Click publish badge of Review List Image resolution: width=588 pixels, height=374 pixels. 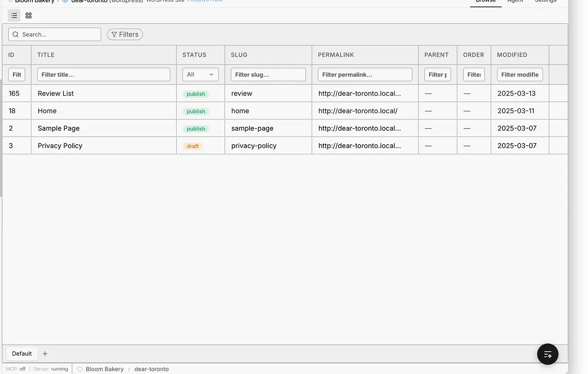click(196, 94)
